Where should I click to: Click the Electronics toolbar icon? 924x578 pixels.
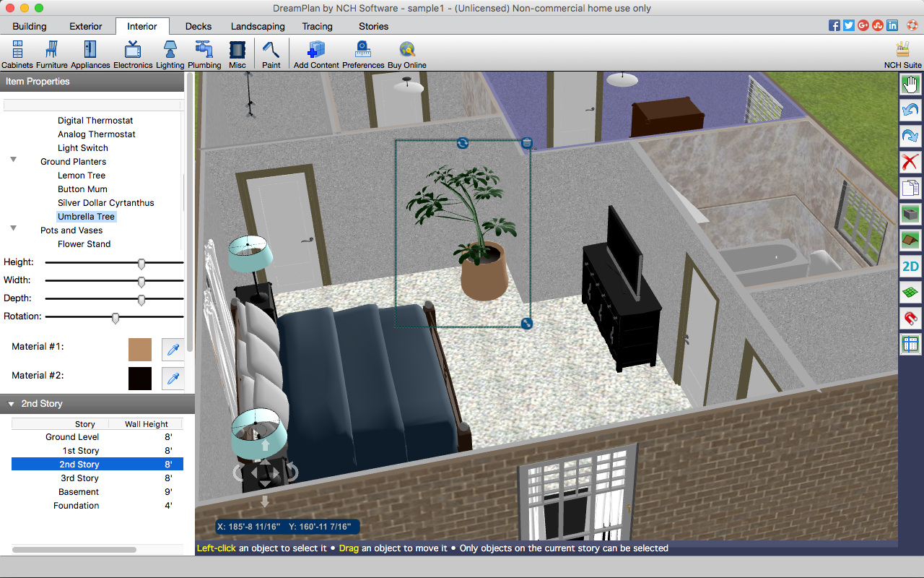click(133, 54)
